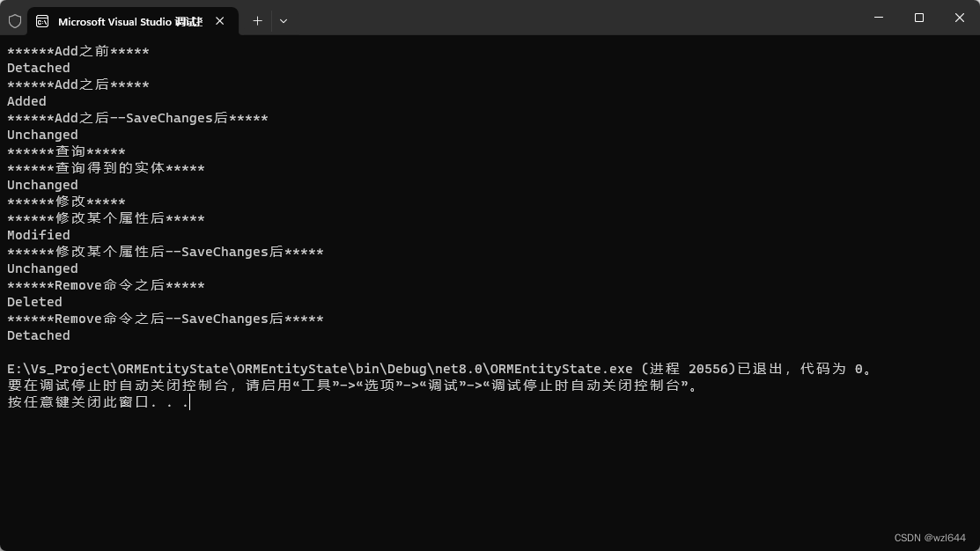Click the Unchanged output line after 查询

click(x=42, y=185)
